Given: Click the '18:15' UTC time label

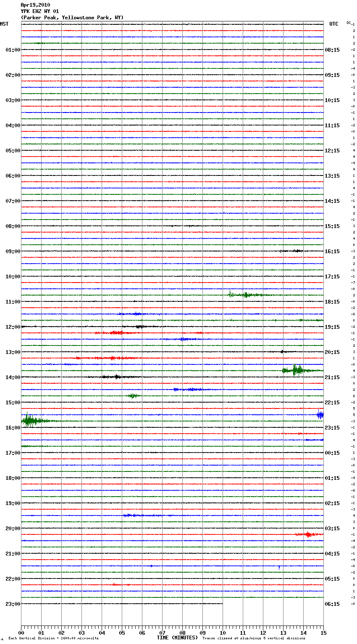Looking at the screenshot, I should pyautogui.click(x=332, y=302).
